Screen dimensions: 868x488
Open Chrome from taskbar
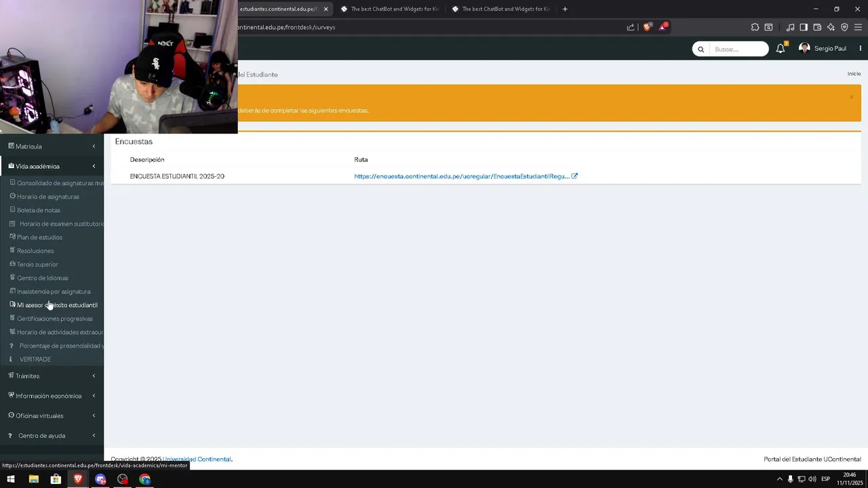coord(144,479)
